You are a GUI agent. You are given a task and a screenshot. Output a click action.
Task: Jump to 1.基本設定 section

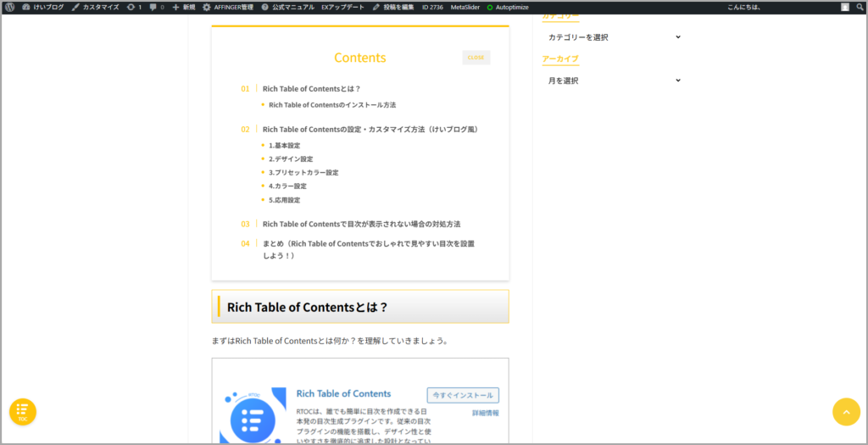pos(284,146)
